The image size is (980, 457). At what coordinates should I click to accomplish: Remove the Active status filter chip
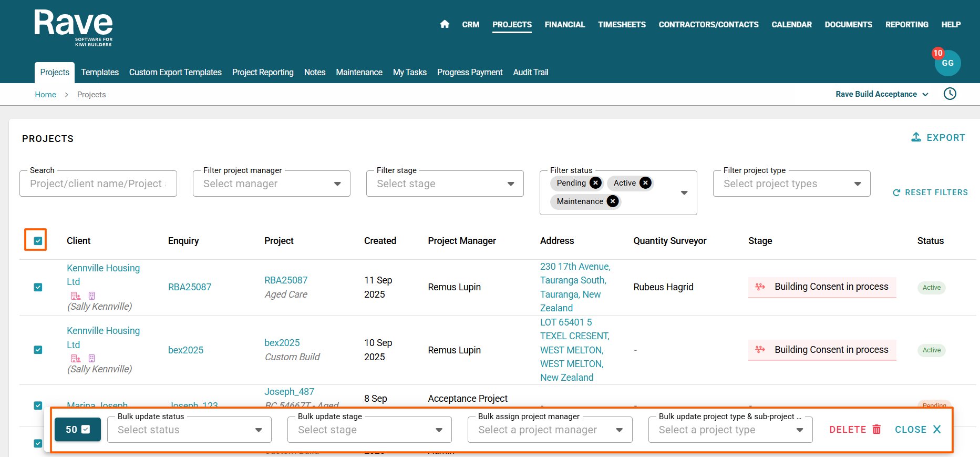point(645,183)
